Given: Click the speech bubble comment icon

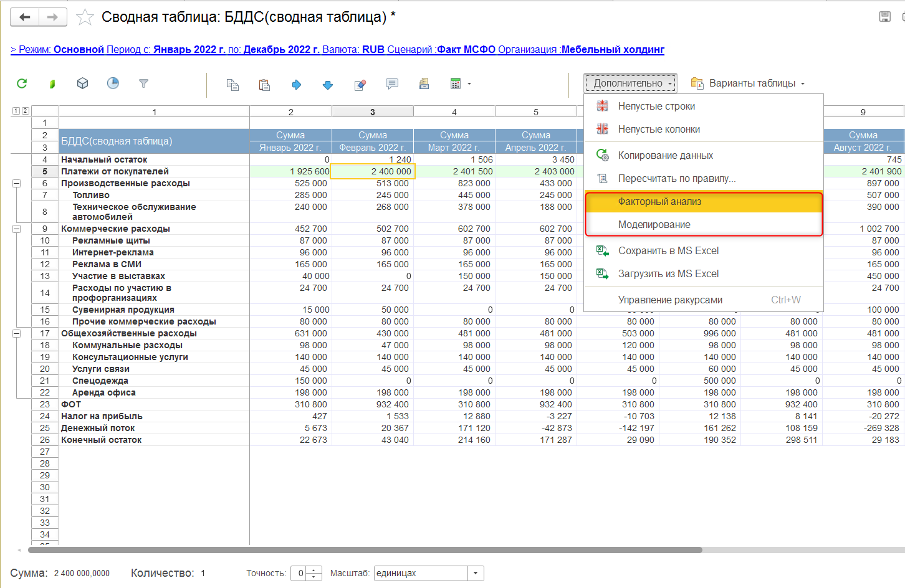Looking at the screenshot, I should (392, 84).
